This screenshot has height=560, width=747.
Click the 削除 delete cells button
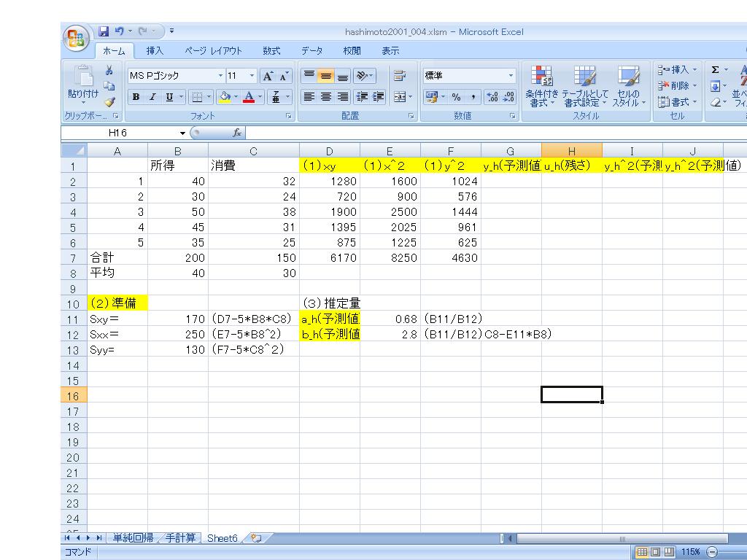tap(678, 86)
